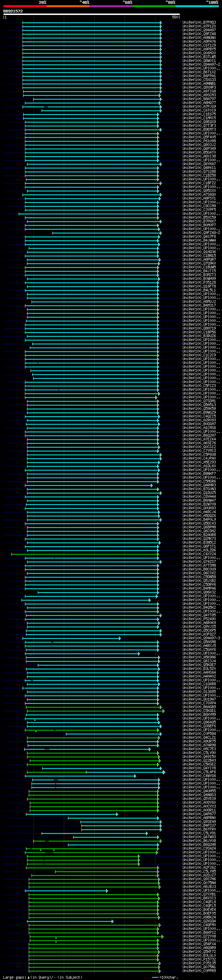Image resolution: width=222 pixels, height=980 pixels.
Task: Click the white query sequence ruler bar
Action: click(92, 15)
